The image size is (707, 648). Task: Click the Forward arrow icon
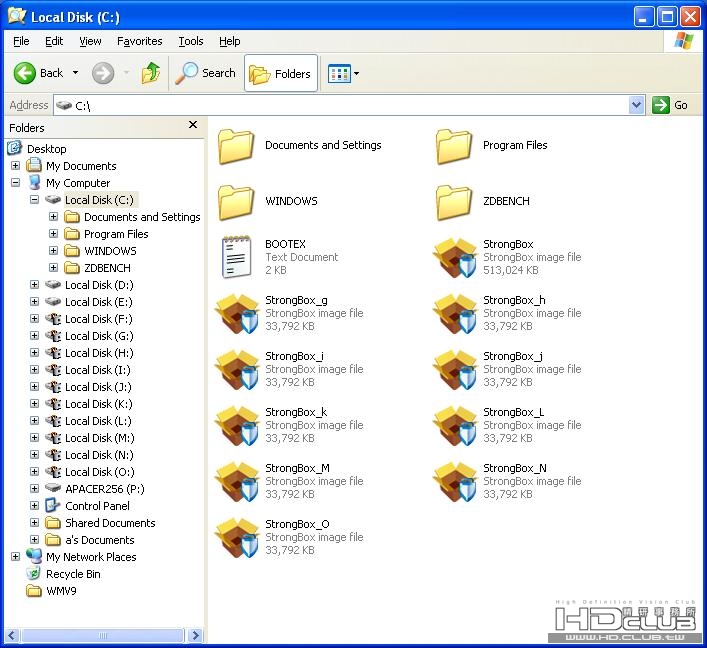[x=103, y=73]
